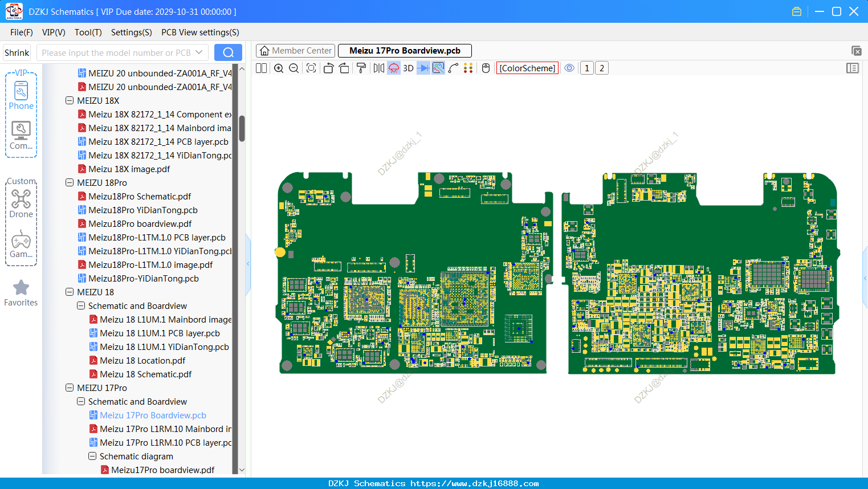This screenshot has width=868, height=489.
Task: Zoom out of the PCB view
Action: point(294,68)
